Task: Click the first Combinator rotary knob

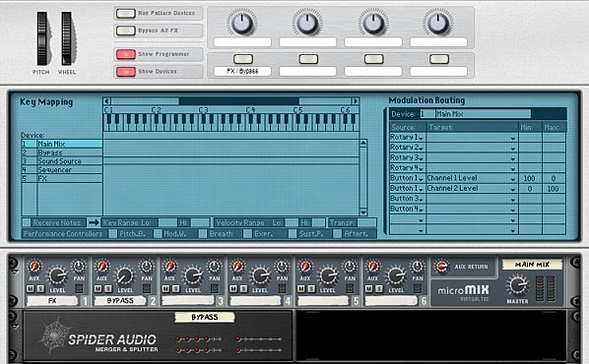Action: (x=242, y=23)
